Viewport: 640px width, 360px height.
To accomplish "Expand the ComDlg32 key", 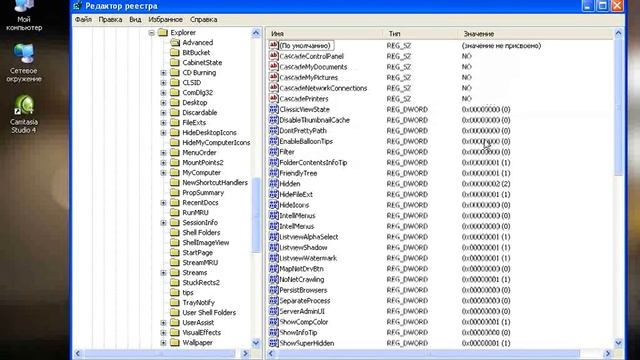I will 163,93.
